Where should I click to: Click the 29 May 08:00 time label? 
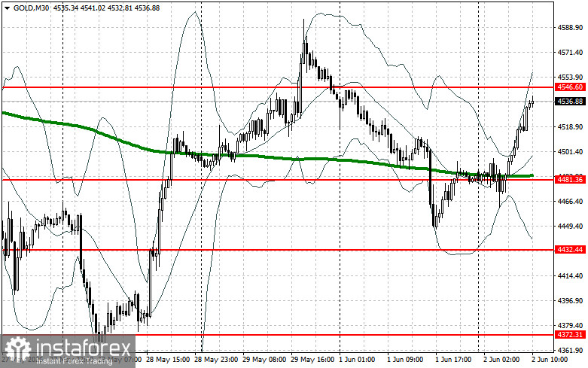click(x=264, y=360)
